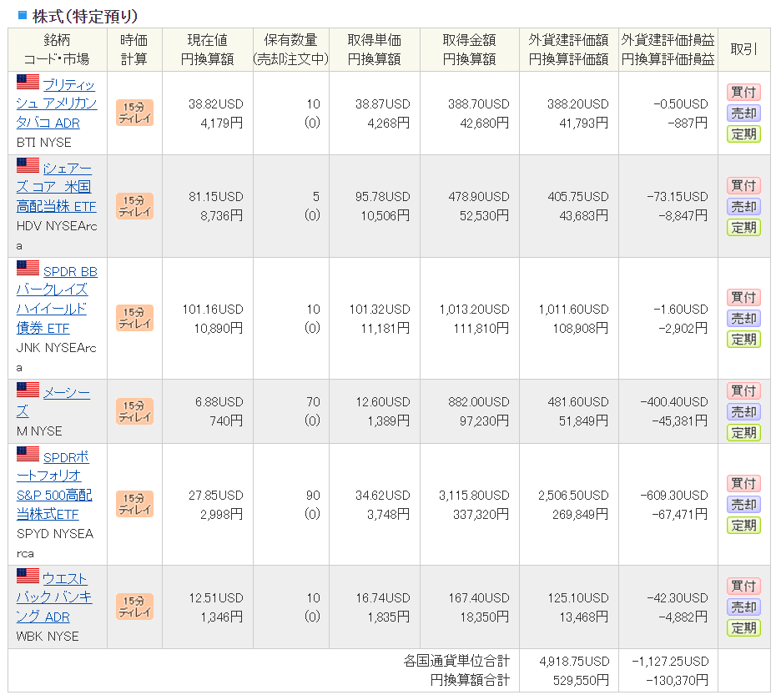Open iシェアーズ コア 米国高配当株 ETF link
This screenshot has height=700, width=776.
(x=57, y=187)
